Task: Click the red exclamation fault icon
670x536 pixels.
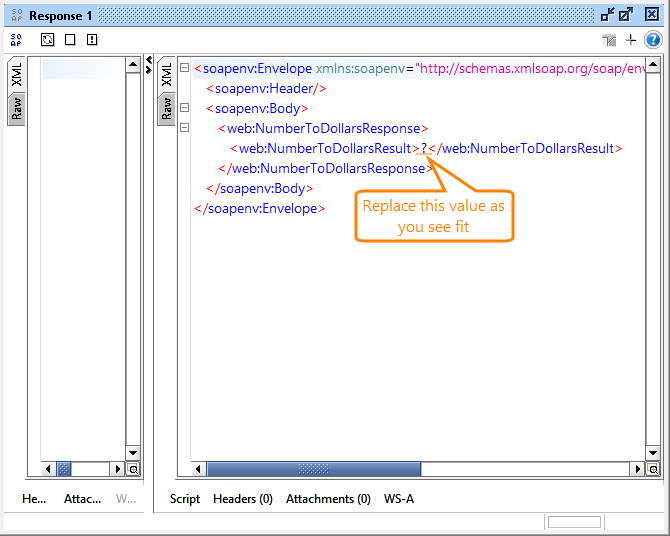Action: [x=92, y=40]
